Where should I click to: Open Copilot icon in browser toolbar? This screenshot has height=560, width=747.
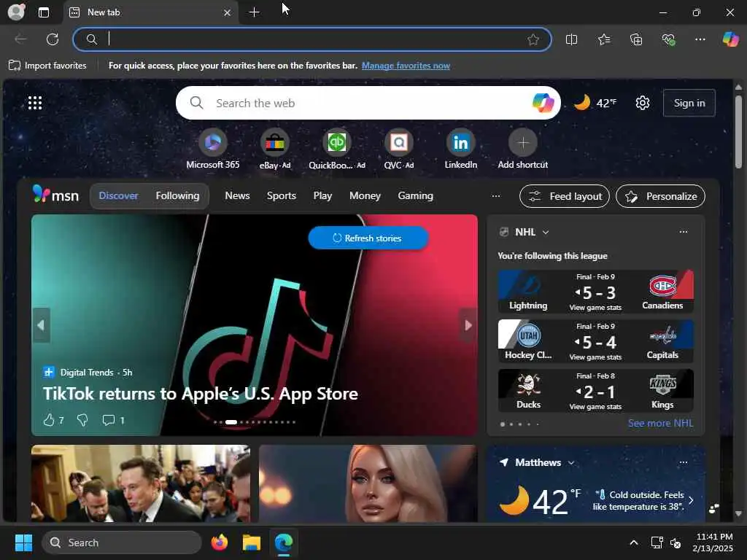tap(730, 39)
